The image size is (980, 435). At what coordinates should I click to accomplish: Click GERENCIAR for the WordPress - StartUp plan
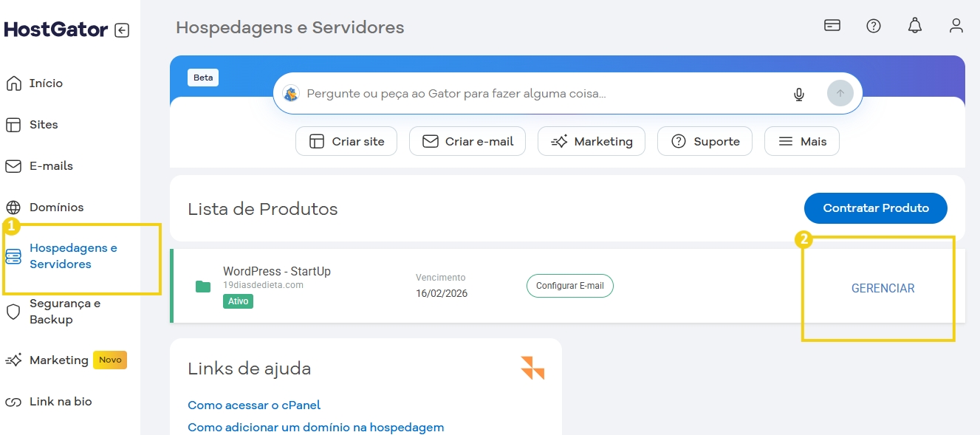[x=883, y=288]
